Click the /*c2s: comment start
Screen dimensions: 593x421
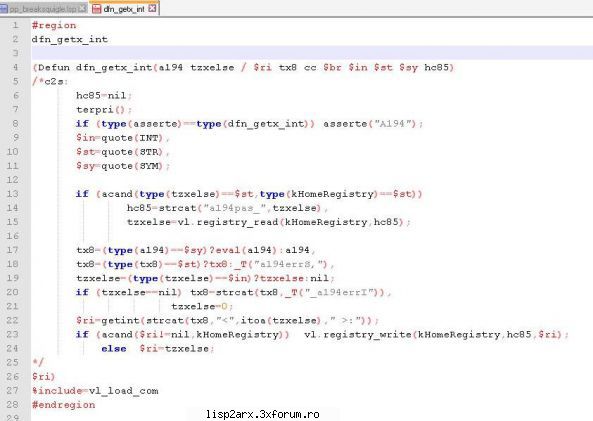coord(50,81)
